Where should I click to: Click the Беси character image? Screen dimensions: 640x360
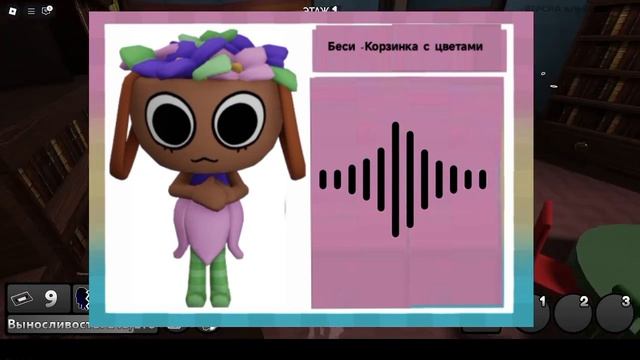point(207,168)
